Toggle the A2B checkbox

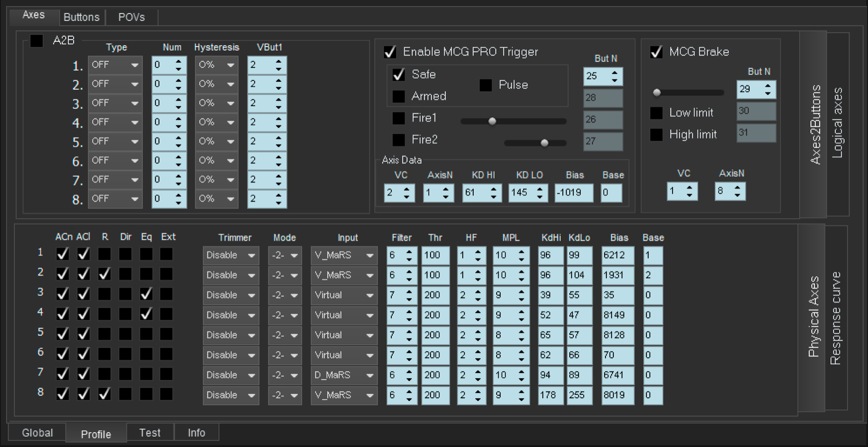pyautogui.click(x=37, y=41)
